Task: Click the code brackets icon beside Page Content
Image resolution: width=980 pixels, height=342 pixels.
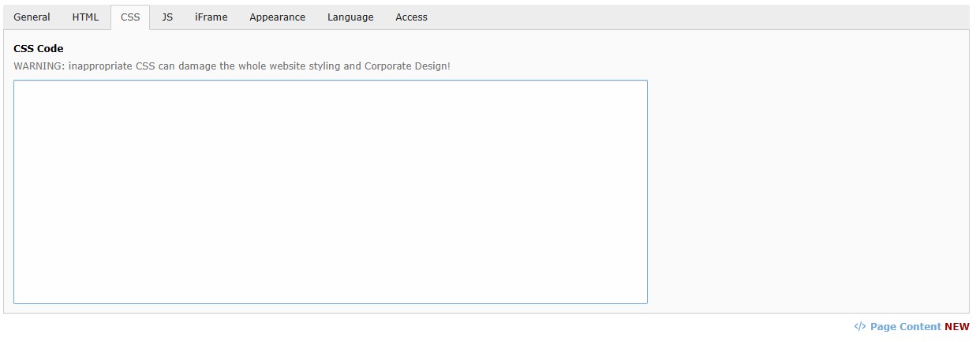Action: [860, 326]
